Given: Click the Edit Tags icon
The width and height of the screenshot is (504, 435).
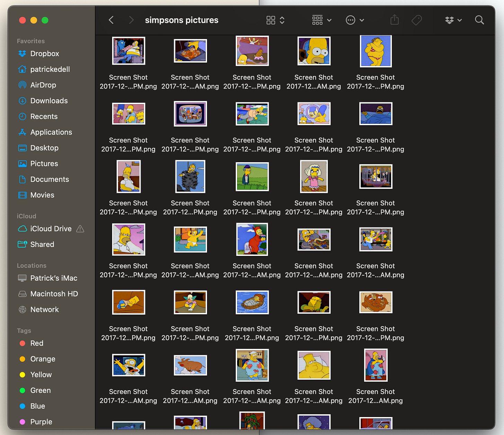Looking at the screenshot, I should tap(416, 20).
